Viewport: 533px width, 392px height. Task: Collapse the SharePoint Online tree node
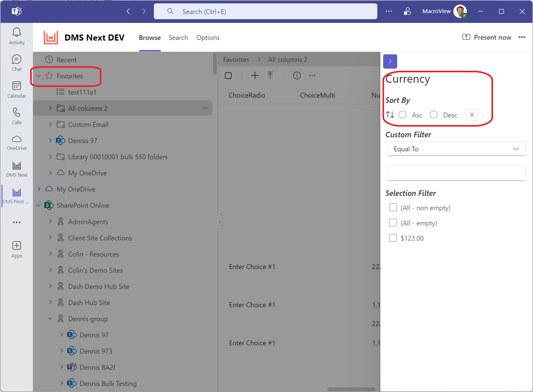tap(39, 205)
